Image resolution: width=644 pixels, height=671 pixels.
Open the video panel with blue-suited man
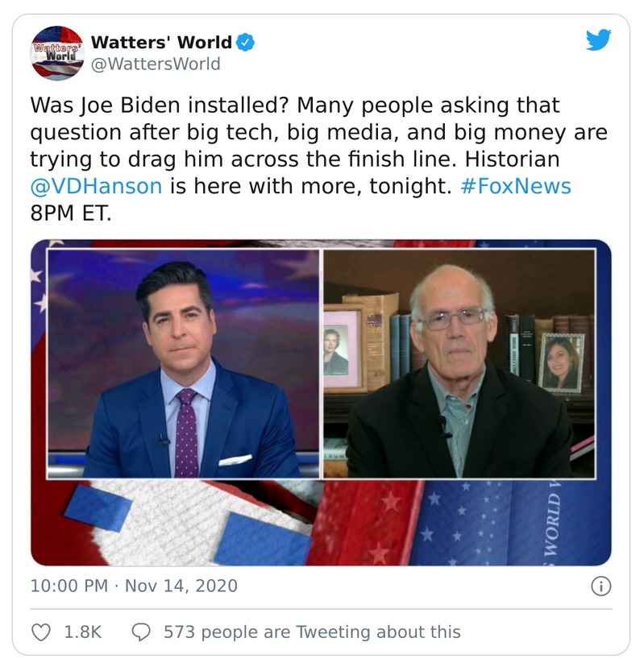pos(183,364)
